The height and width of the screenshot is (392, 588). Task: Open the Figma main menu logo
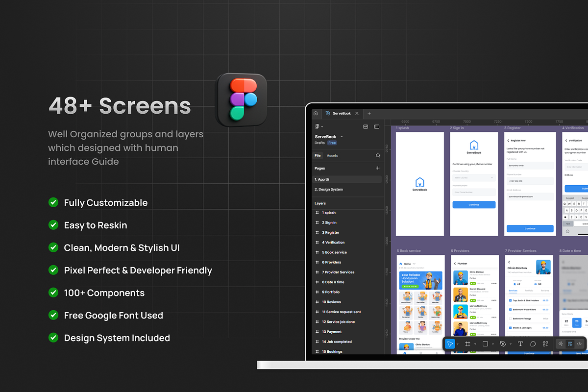tap(317, 126)
